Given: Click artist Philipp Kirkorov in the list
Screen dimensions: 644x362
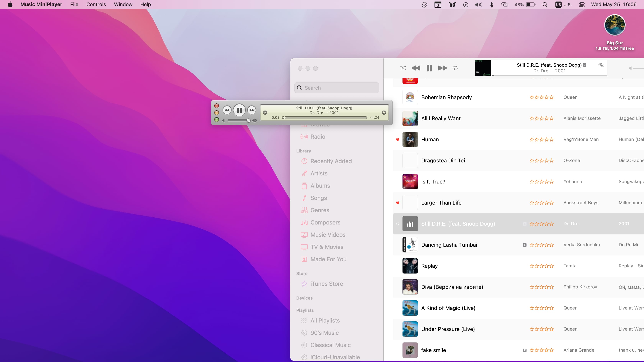Looking at the screenshot, I should pos(580,287).
